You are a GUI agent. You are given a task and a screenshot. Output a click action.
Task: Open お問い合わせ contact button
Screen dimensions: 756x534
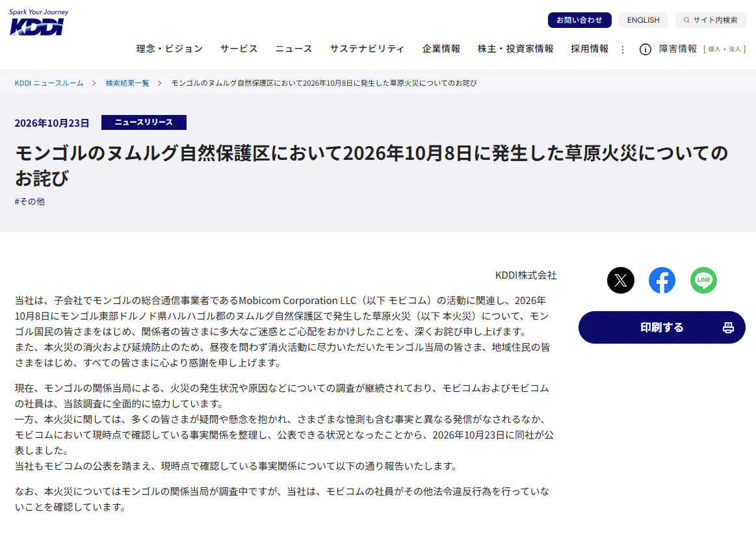click(580, 19)
